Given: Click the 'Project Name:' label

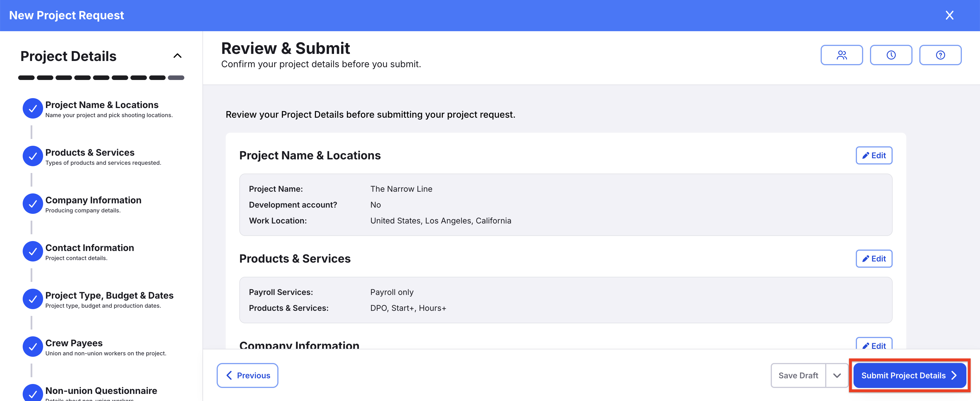Looking at the screenshot, I should (276, 189).
